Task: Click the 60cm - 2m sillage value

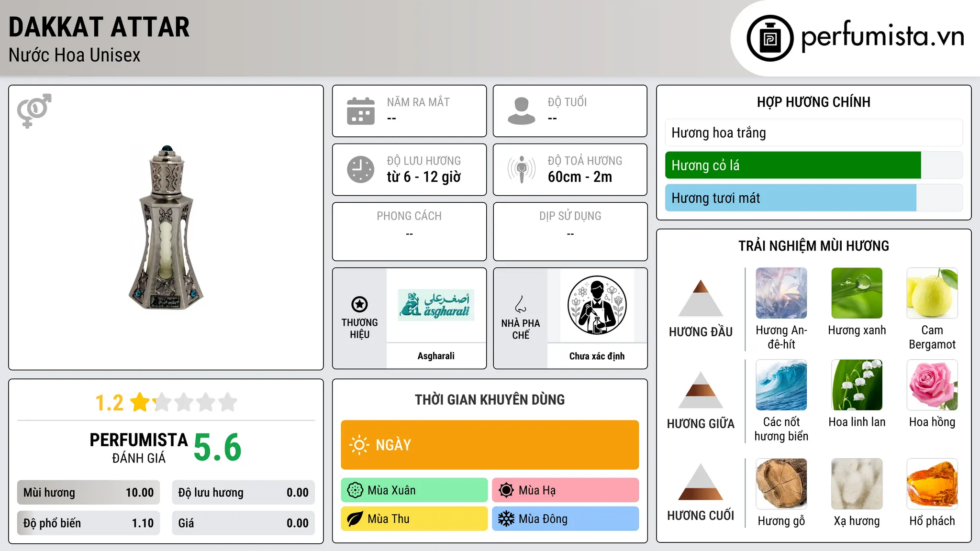Action: pyautogui.click(x=580, y=177)
